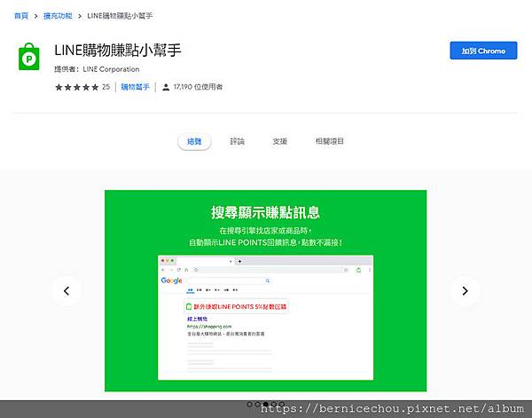Switch to the 支援 tab
This screenshot has width=532, height=418.
[280, 141]
